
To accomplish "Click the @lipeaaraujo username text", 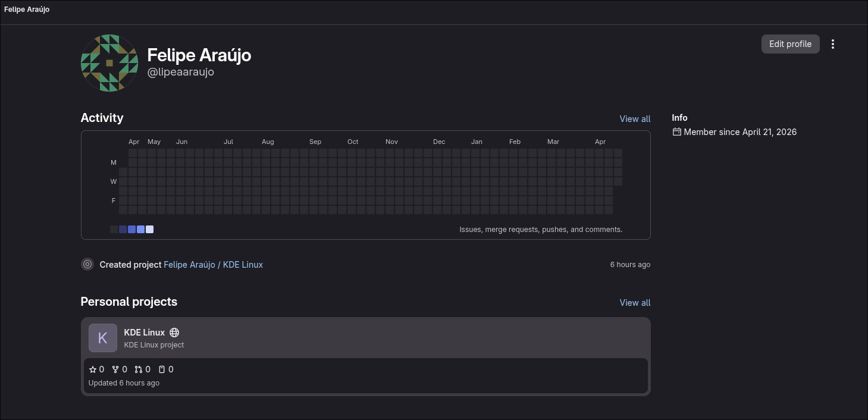I will point(180,71).
